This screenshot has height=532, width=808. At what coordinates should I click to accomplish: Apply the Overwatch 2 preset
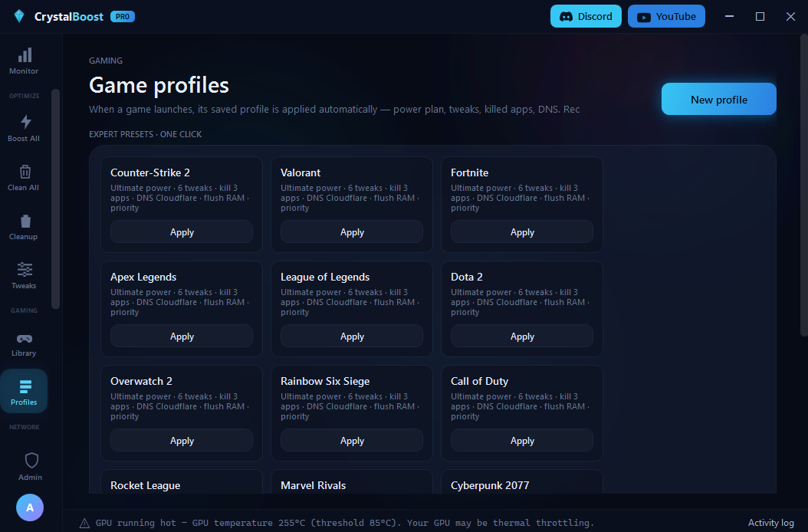click(182, 440)
